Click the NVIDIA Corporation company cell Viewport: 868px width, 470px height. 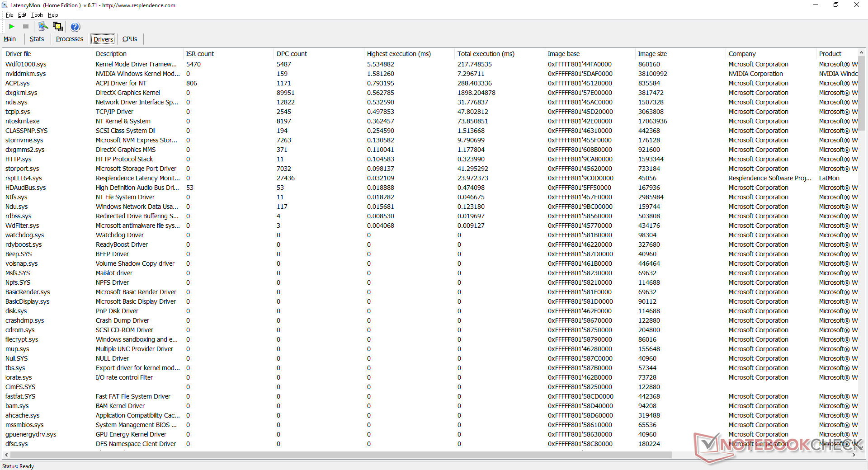pyautogui.click(x=755, y=74)
